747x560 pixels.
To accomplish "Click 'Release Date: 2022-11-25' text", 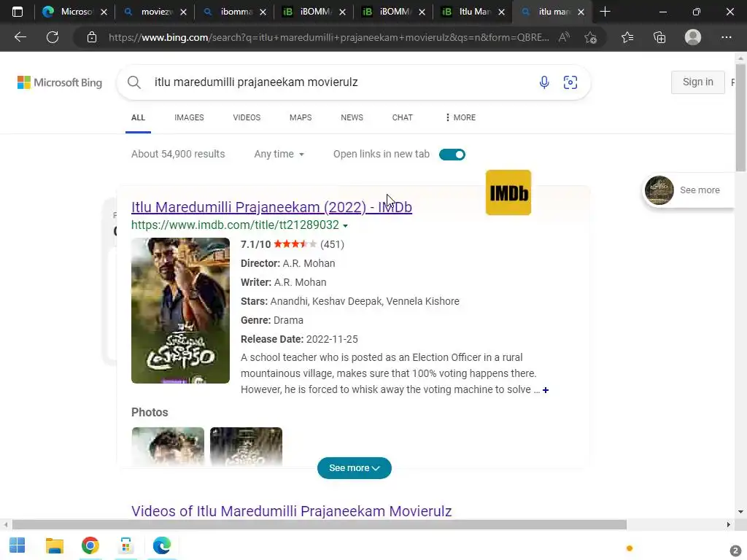I will (299, 339).
